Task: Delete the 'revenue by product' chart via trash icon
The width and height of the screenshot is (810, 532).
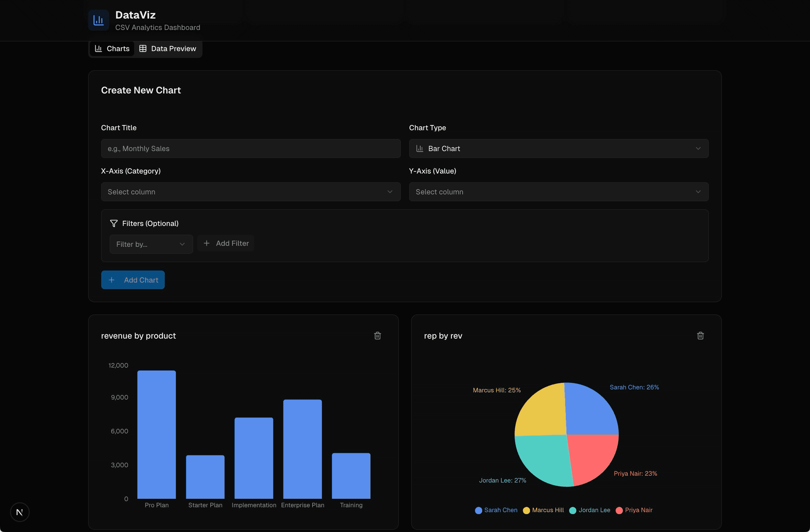Action: coord(377,336)
